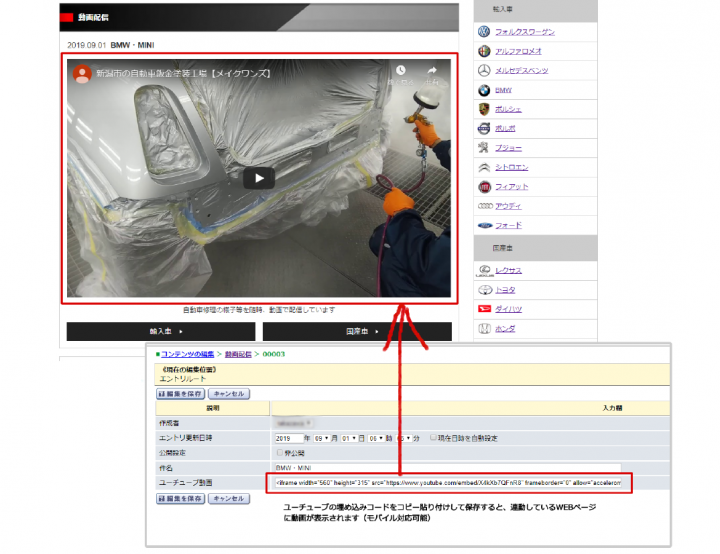Click 編集を保存 button above the 説明 header

point(180,394)
